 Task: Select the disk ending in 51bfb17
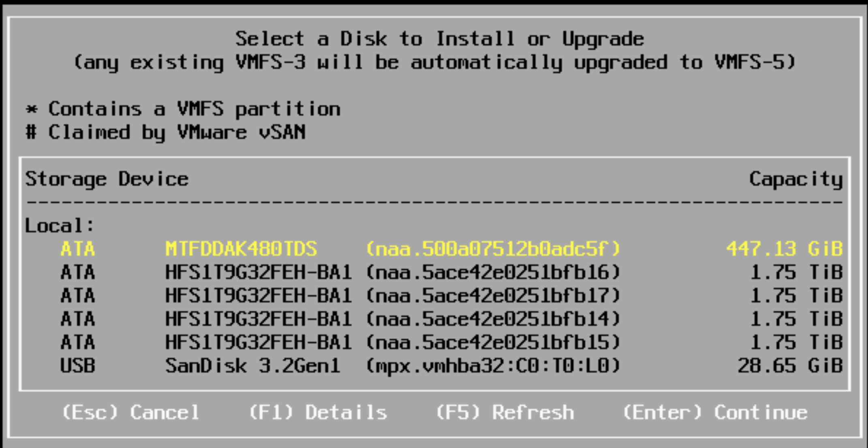pos(434,296)
